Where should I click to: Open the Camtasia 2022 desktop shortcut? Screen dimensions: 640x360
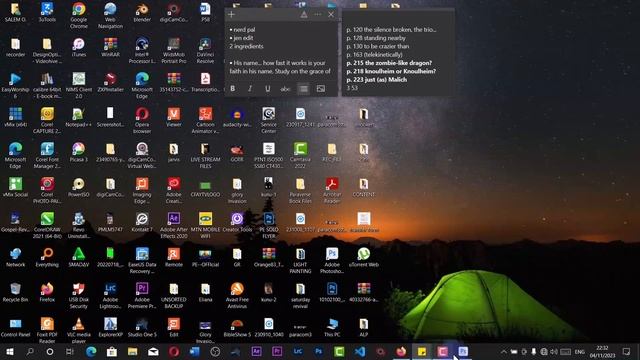pos(300,156)
